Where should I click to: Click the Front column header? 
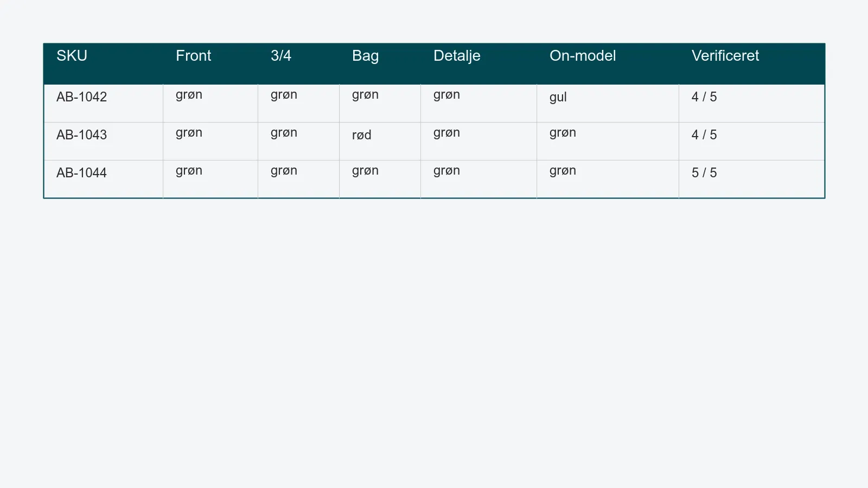tap(210, 64)
